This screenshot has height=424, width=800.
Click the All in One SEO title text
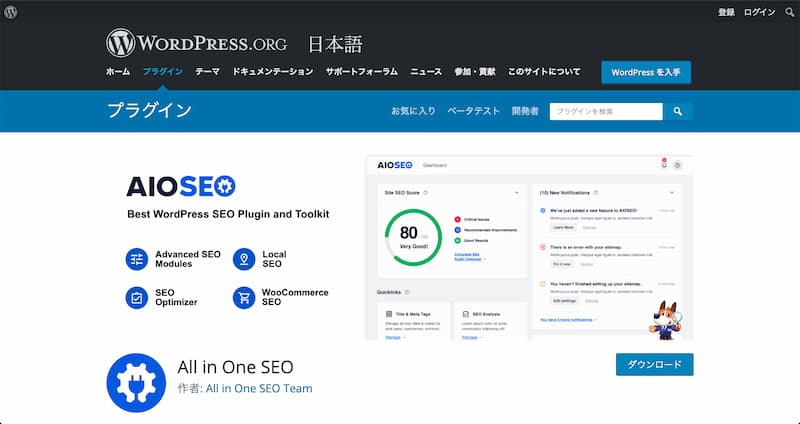pos(235,367)
